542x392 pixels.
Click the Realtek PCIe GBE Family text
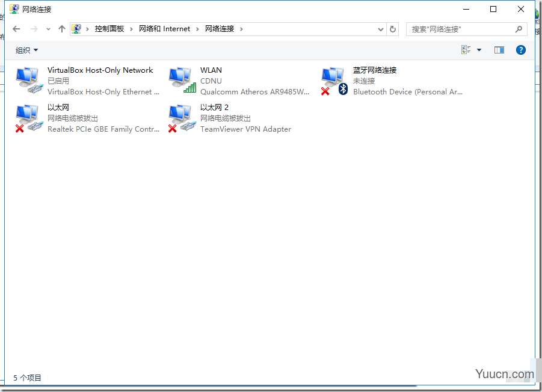pyautogui.click(x=103, y=129)
